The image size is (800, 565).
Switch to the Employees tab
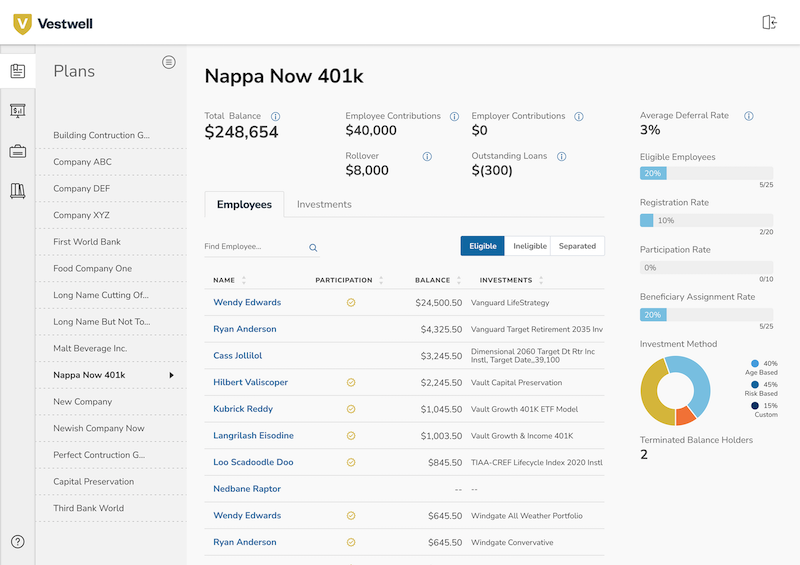pyautogui.click(x=244, y=204)
